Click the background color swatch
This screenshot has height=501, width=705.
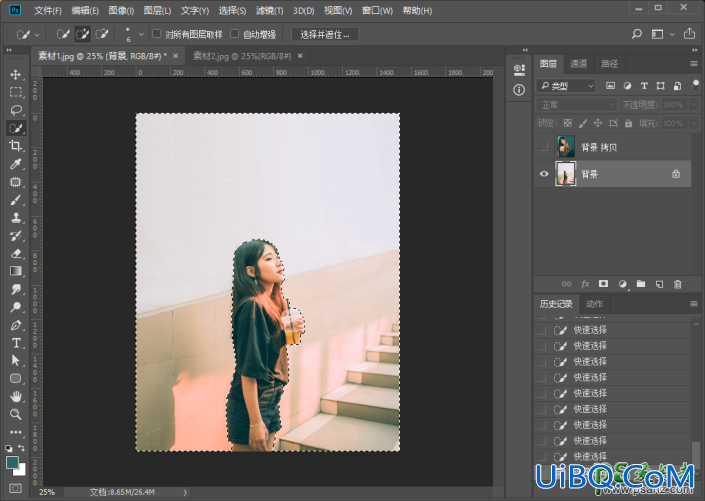pyautogui.click(x=21, y=470)
